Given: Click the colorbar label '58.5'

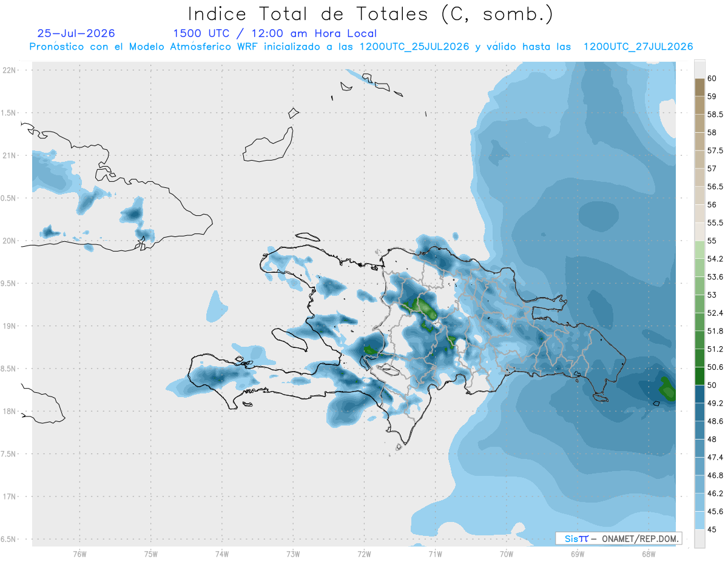Looking at the screenshot, I should tap(715, 115).
